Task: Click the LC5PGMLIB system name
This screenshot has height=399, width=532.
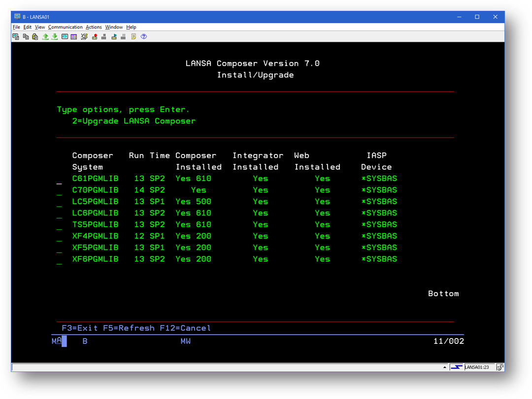Action: 96,201
